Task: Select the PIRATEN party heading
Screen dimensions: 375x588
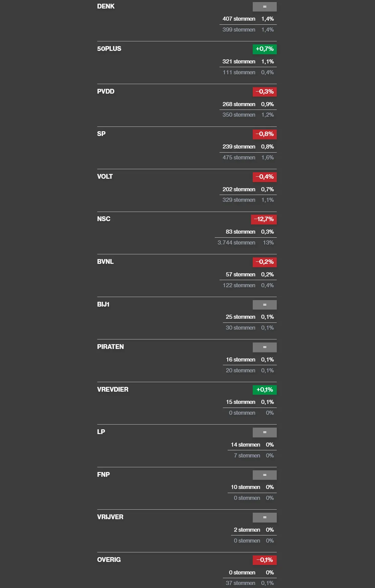Action: [110, 347]
